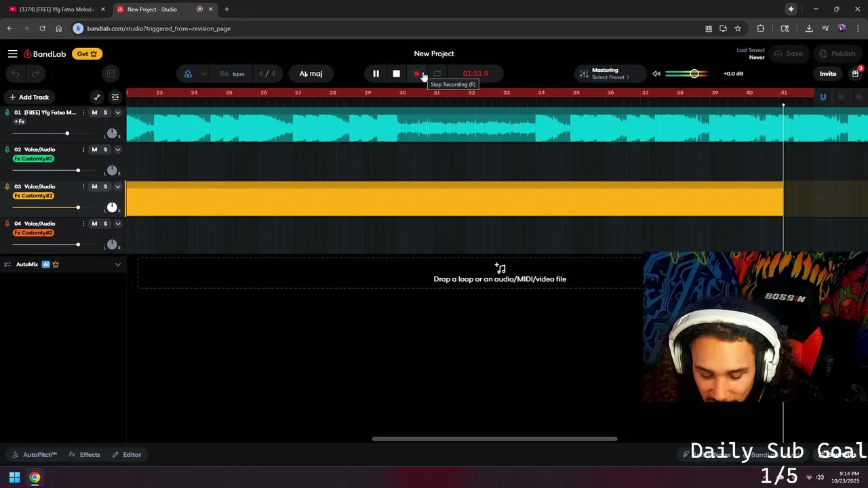
Task: Adjust the master volume slider
Action: [686, 73]
